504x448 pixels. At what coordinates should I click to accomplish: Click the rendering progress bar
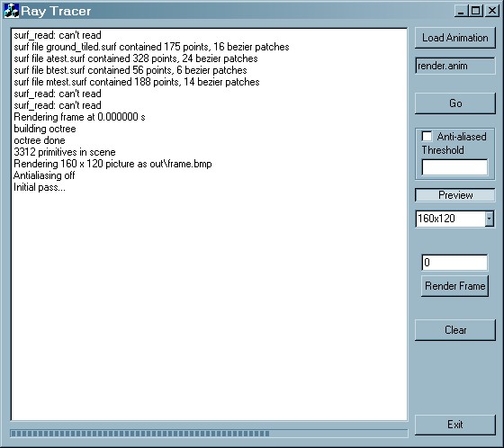209,434
